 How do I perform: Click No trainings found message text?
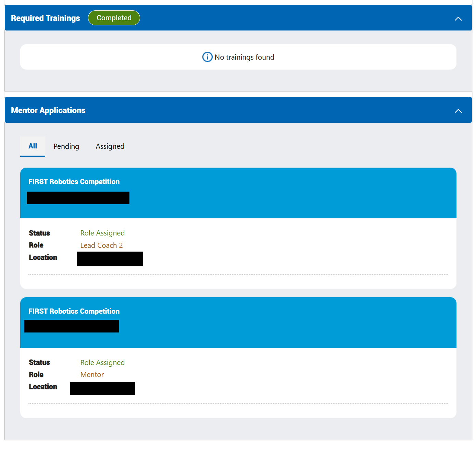point(244,57)
